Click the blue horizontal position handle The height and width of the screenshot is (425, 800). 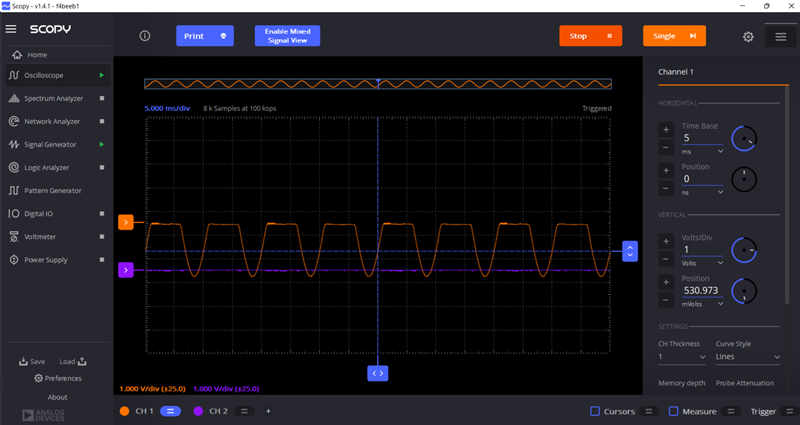click(x=377, y=372)
